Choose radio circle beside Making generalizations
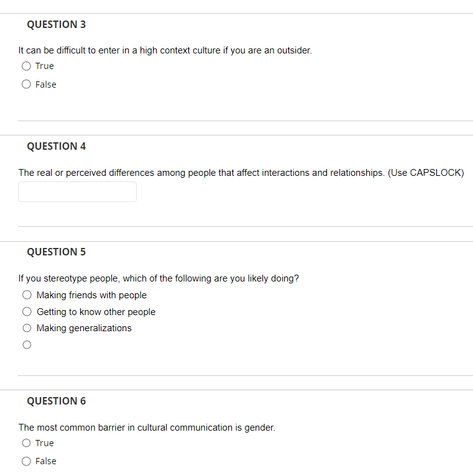 [27, 328]
